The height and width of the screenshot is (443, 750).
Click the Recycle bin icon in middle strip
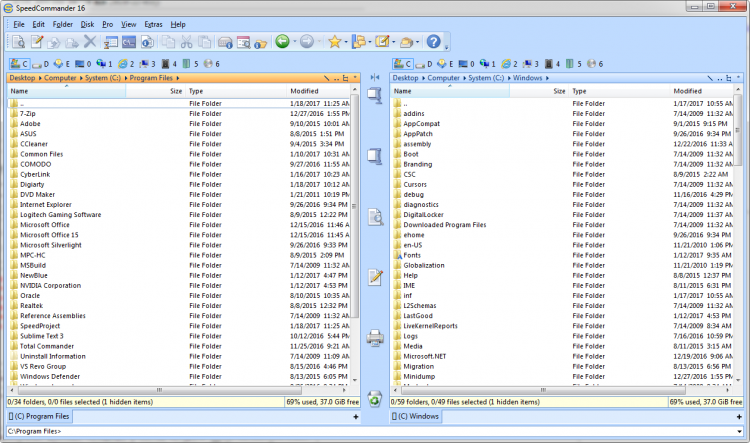(x=375, y=399)
